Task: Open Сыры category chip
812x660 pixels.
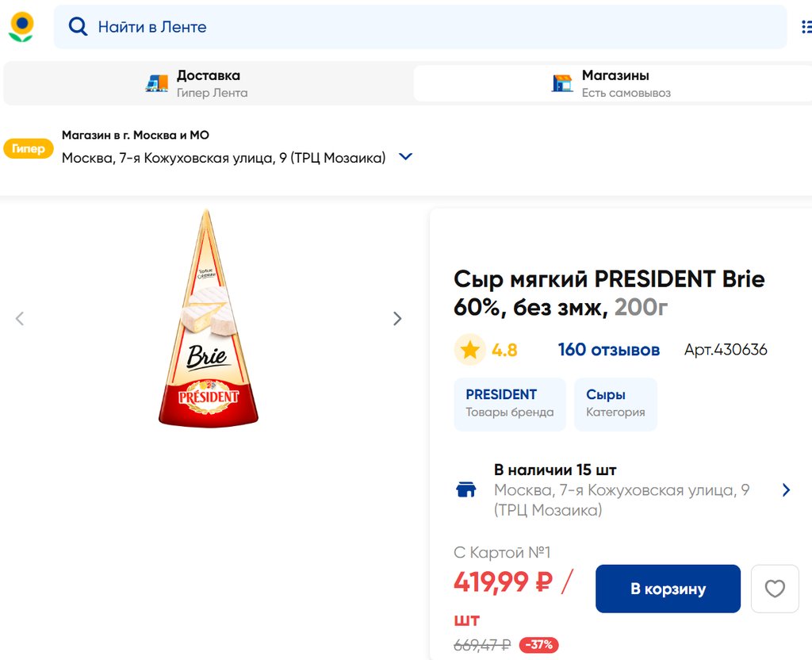Action: (615, 404)
